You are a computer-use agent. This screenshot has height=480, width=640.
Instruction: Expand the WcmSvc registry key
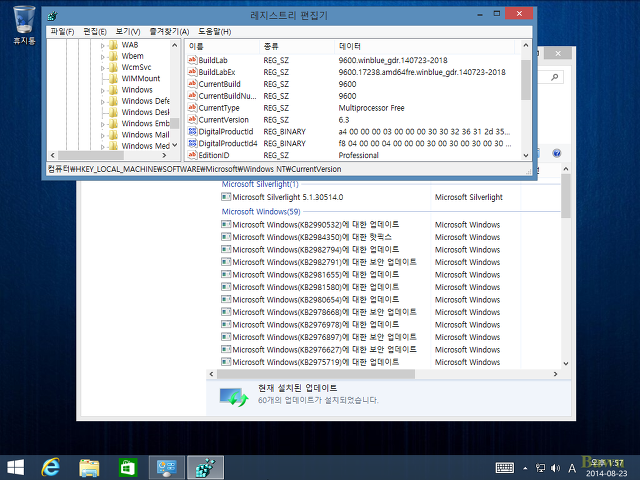(102, 68)
